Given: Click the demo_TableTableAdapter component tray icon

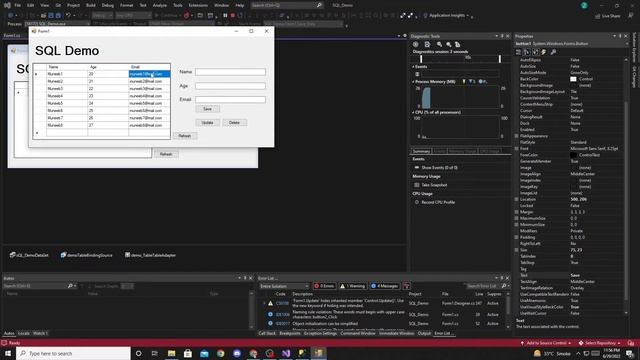Looking at the screenshot, I should pyautogui.click(x=127, y=255).
